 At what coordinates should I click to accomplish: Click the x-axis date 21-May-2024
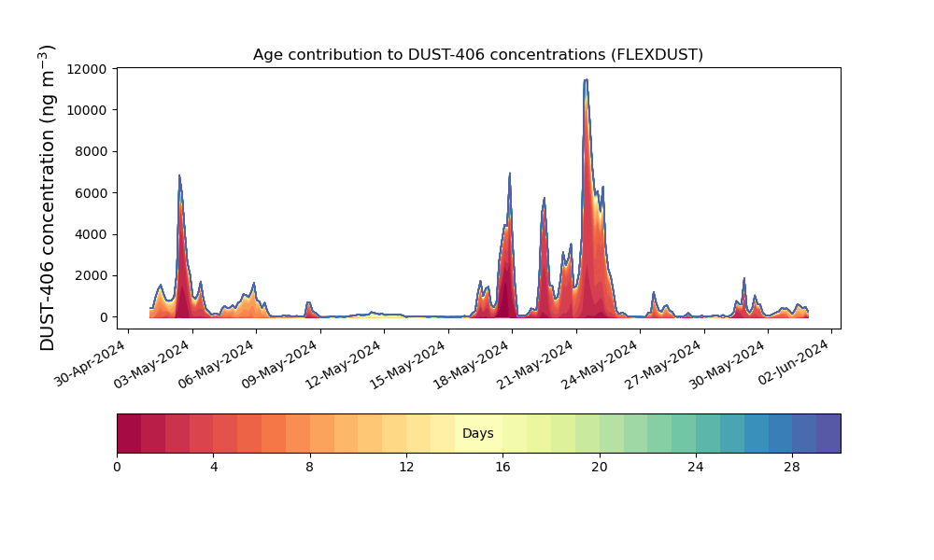(537, 363)
